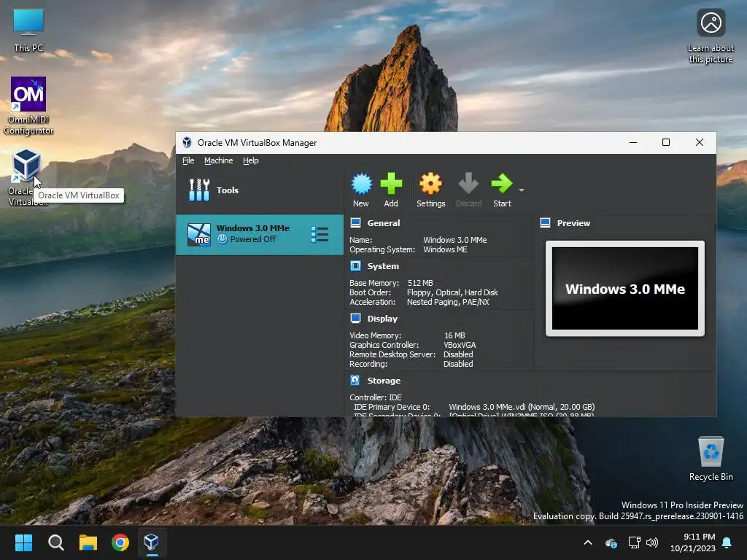
Task: Click the Windows ME machine icon
Action: 199,234
